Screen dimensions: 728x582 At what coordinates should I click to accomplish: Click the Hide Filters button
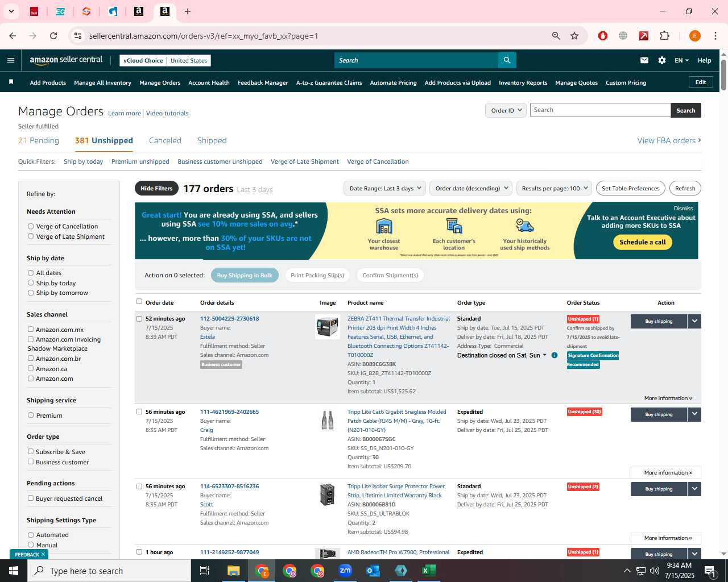pos(156,188)
